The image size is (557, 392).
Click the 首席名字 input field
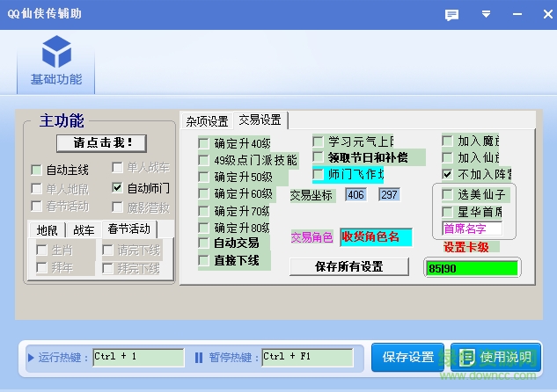(x=473, y=229)
